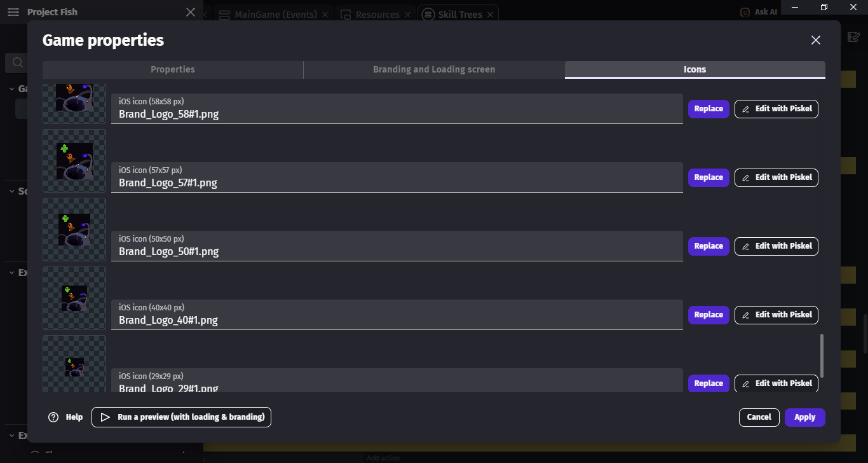Image resolution: width=868 pixels, height=463 pixels.
Task: Click the Skill Trees tab icon
Action: (x=428, y=14)
